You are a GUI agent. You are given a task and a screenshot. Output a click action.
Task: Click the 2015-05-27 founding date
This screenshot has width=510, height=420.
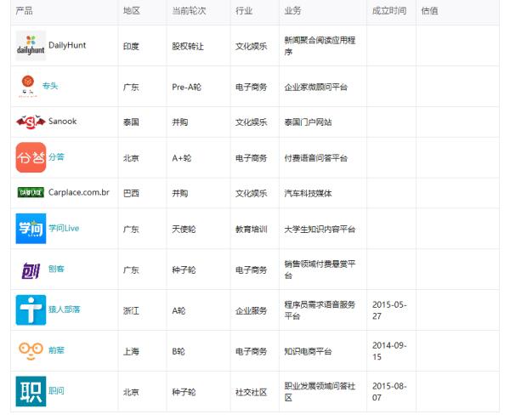pos(389,310)
